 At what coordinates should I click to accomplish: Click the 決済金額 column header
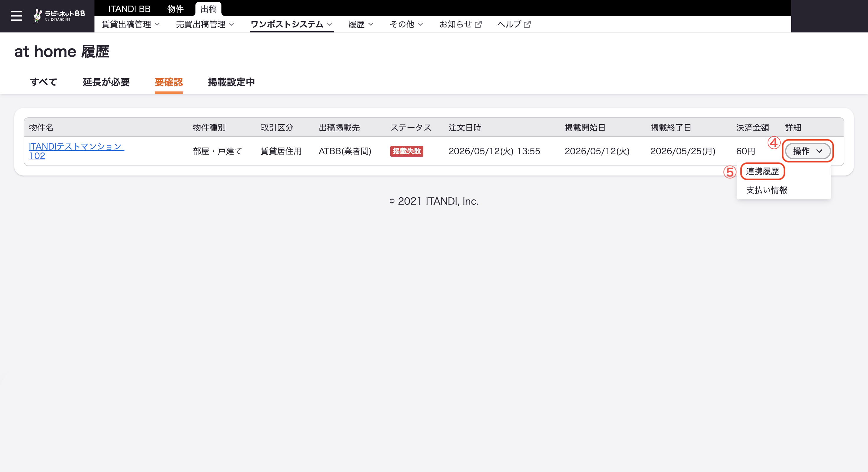coord(753,128)
